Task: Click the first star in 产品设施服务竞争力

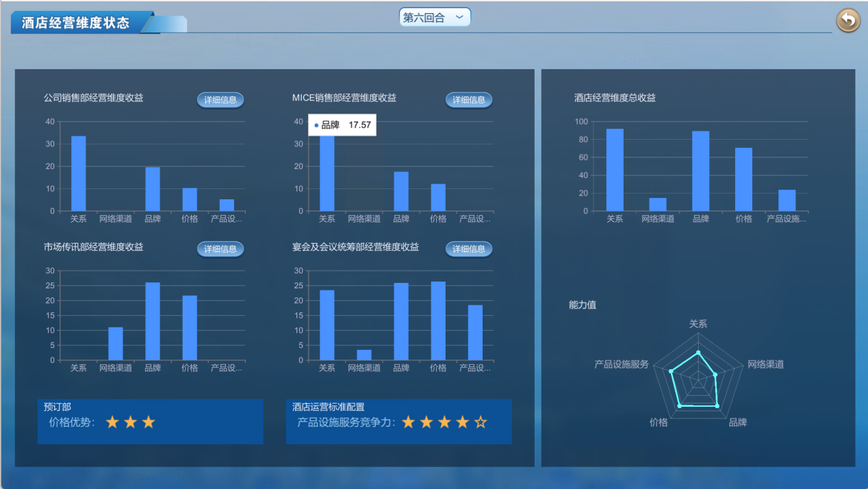Action: tap(409, 422)
